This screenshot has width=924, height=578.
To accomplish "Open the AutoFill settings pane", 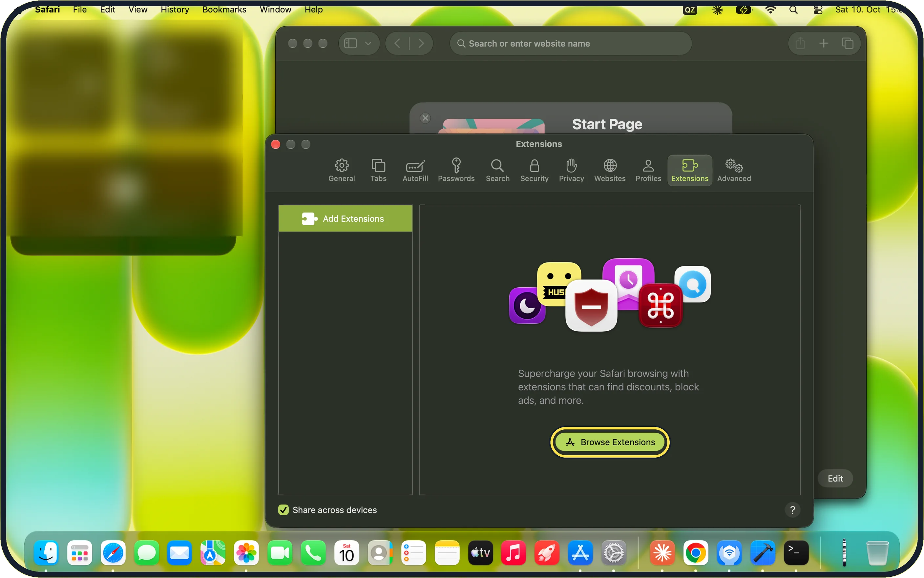I will pyautogui.click(x=415, y=171).
